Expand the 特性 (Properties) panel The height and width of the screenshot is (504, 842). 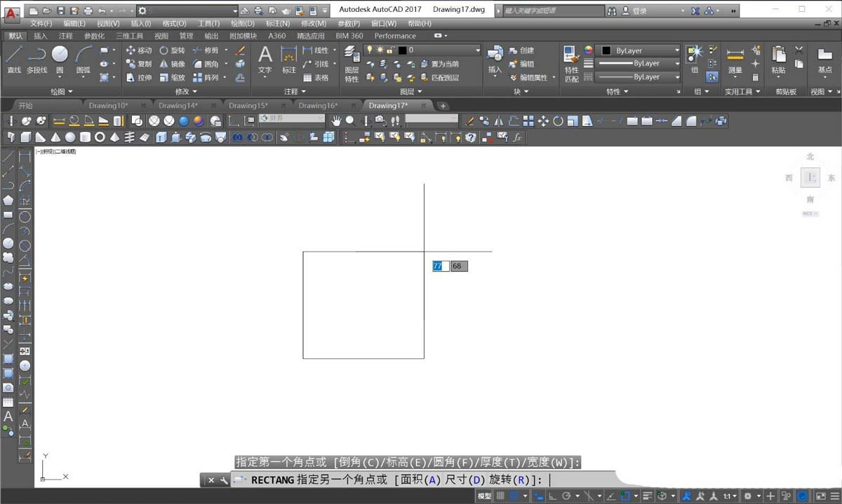click(x=617, y=91)
